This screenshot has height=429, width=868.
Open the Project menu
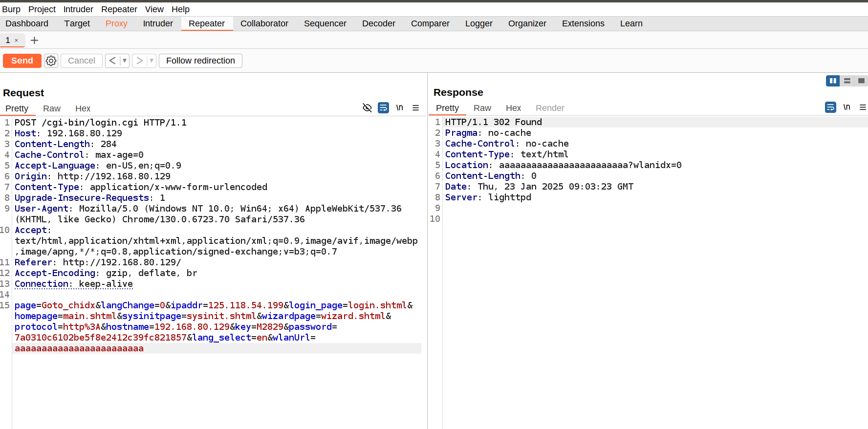42,9
